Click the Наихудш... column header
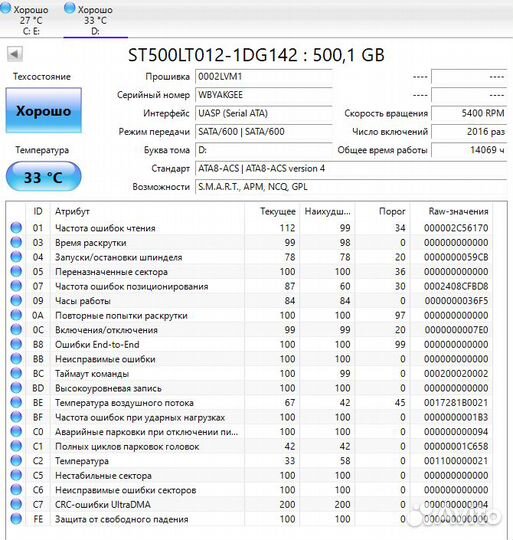513x540 pixels. point(327,211)
